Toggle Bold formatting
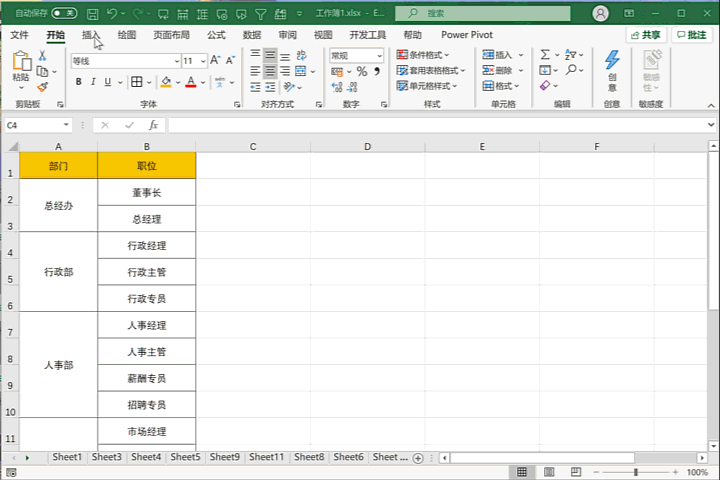Image resolution: width=720 pixels, height=480 pixels. pos(79,82)
